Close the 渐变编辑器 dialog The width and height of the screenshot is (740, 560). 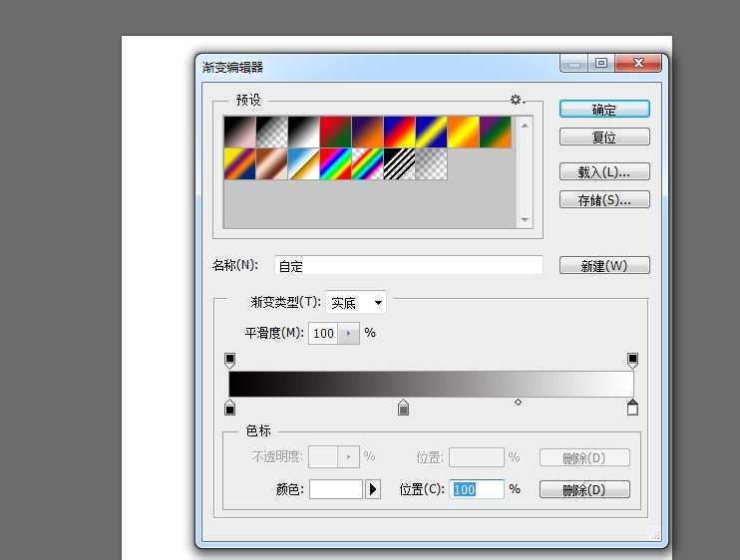(638, 63)
